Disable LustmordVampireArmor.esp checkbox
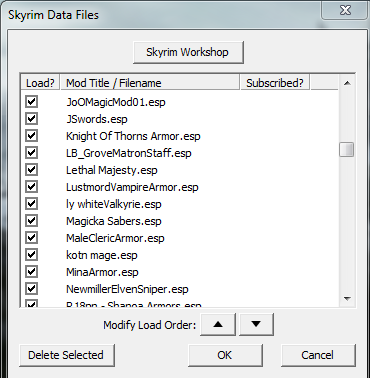The height and width of the screenshot is (378, 370). [x=31, y=187]
